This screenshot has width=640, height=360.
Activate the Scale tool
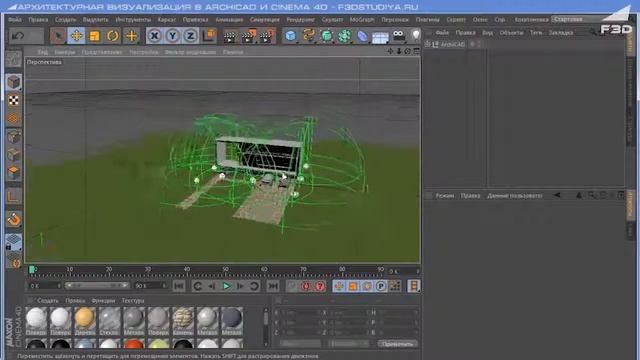tap(94, 36)
